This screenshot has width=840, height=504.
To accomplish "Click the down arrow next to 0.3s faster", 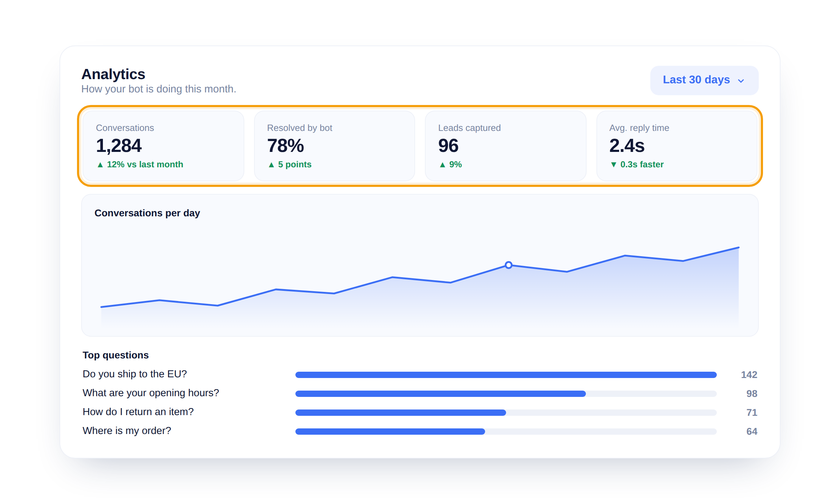I will coord(614,164).
